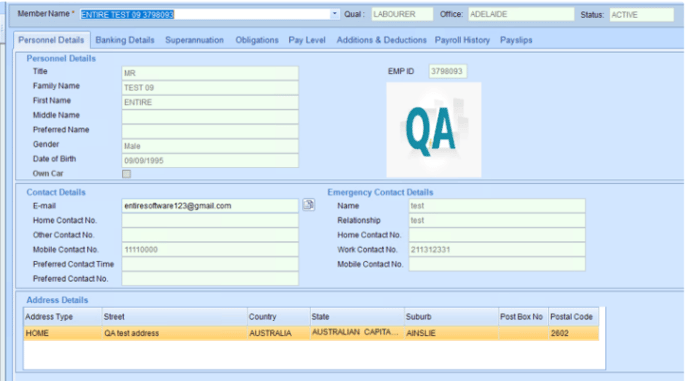The width and height of the screenshot is (688, 381).
Task: Open Additions & Deductions tab
Action: click(381, 40)
